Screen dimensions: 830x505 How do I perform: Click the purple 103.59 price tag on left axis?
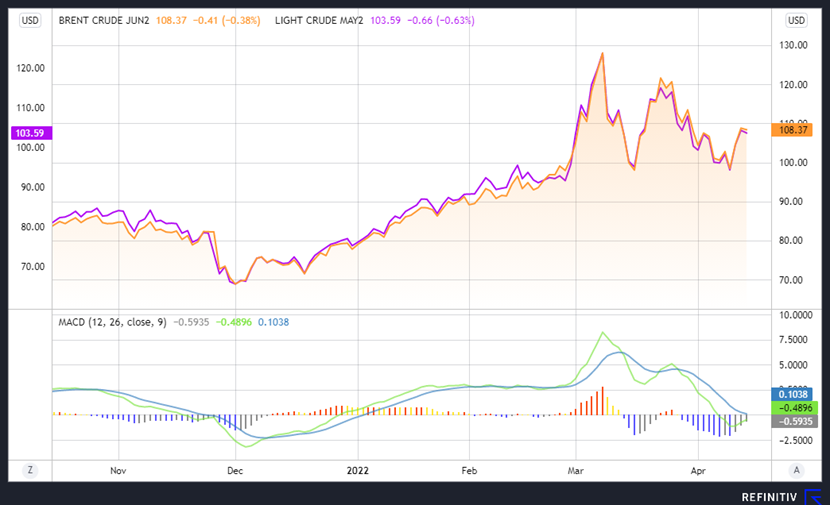[x=31, y=133]
